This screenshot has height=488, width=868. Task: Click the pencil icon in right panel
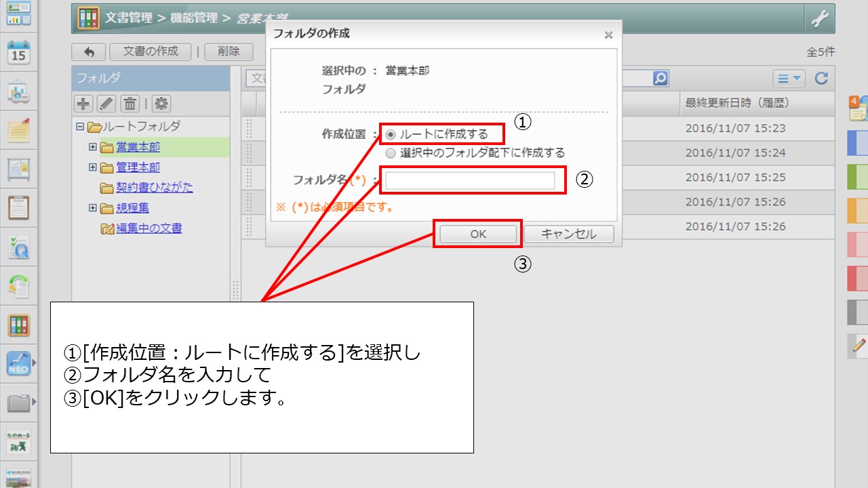(858, 345)
